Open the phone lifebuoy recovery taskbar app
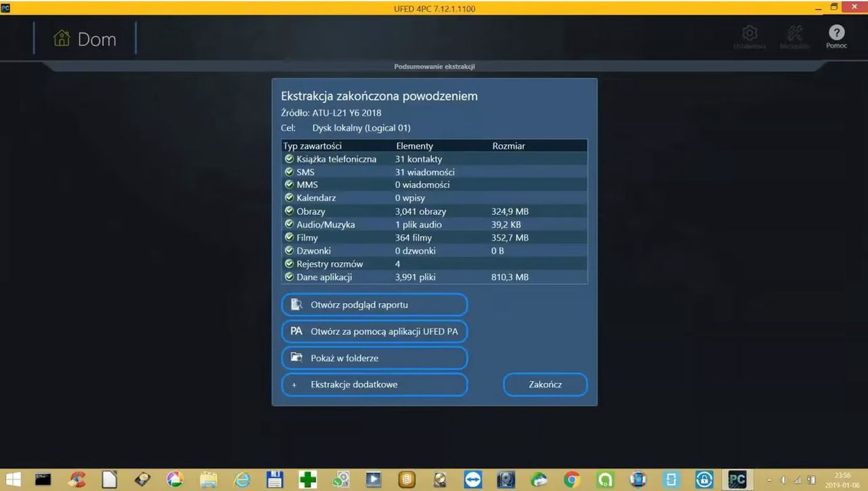This screenshot has width=868, height=491. pyautogui.click(x=637, y=479)
